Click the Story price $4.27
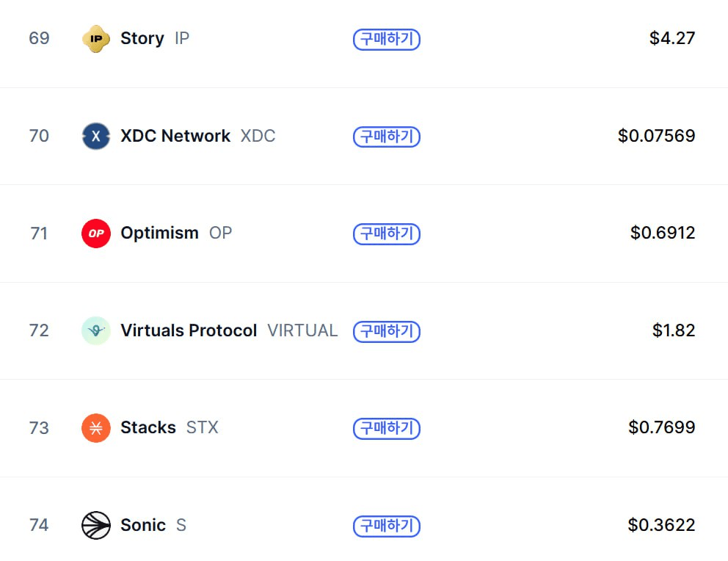 [x=671, y=38]
